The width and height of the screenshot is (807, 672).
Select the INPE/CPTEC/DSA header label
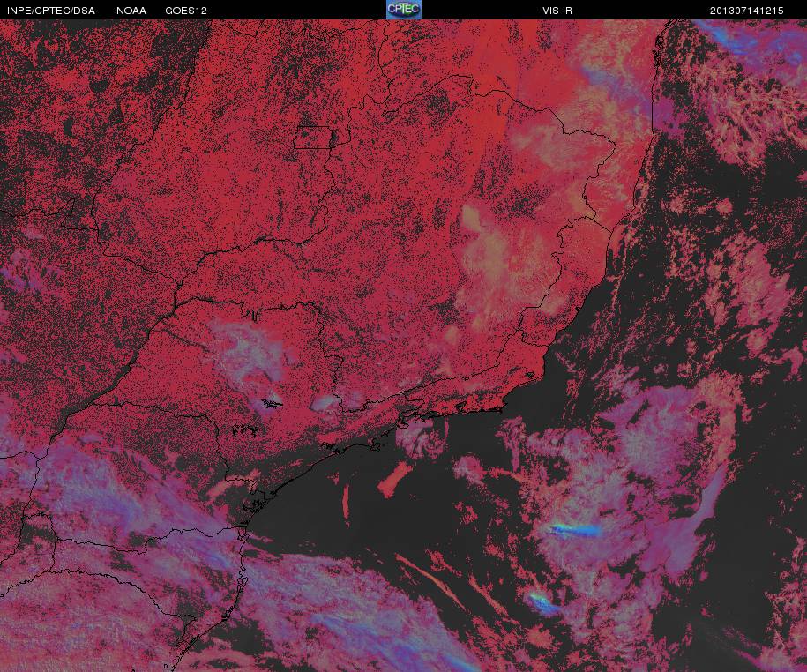(x=51, y=11)
